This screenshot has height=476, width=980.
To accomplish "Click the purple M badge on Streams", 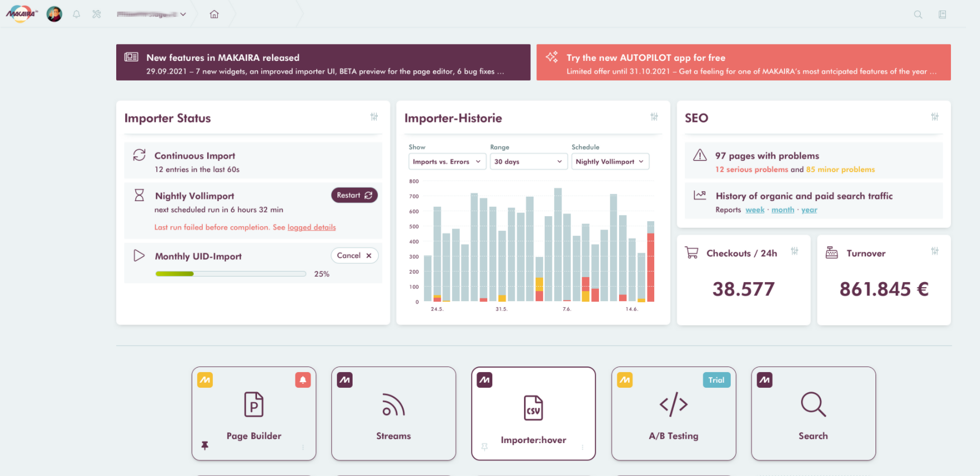I will [345, 380].
